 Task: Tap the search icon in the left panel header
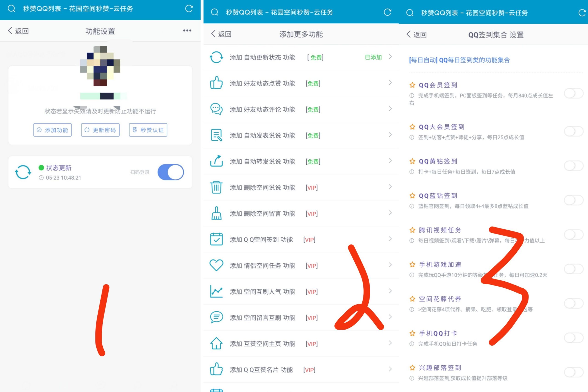pyautogui.click(x=11, y=9)
